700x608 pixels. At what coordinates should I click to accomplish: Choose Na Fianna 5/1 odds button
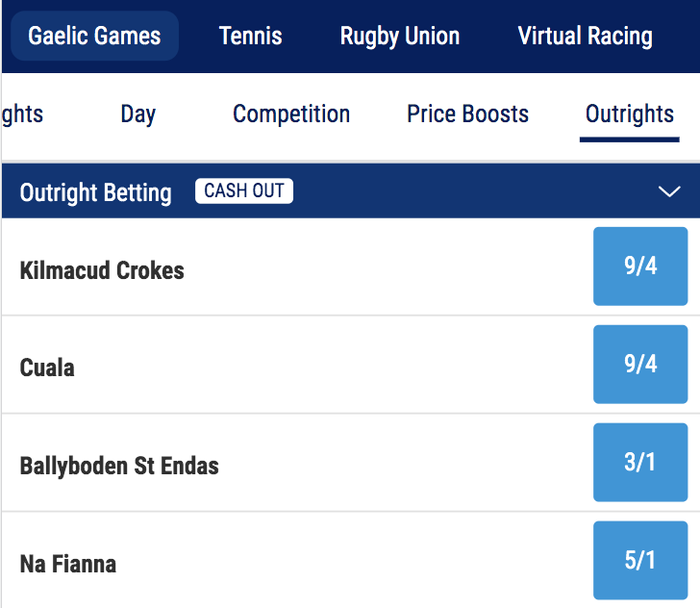640,560
